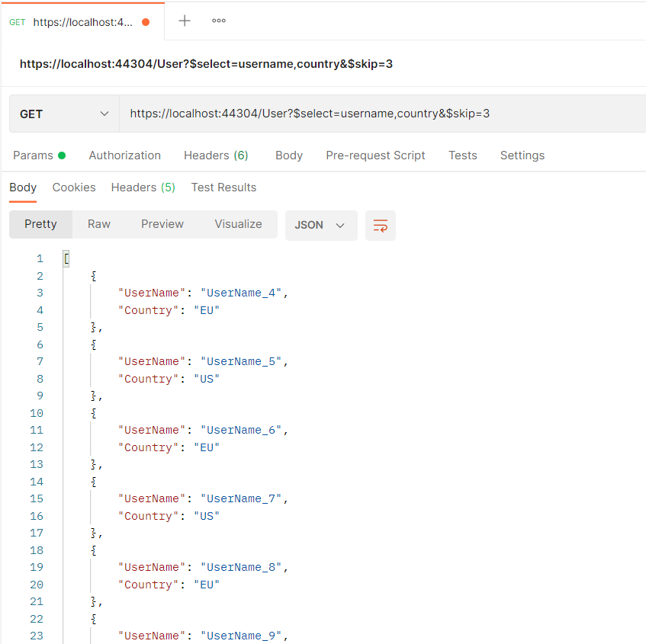Open the Pre-request Script tab

[x=375, y=155]
